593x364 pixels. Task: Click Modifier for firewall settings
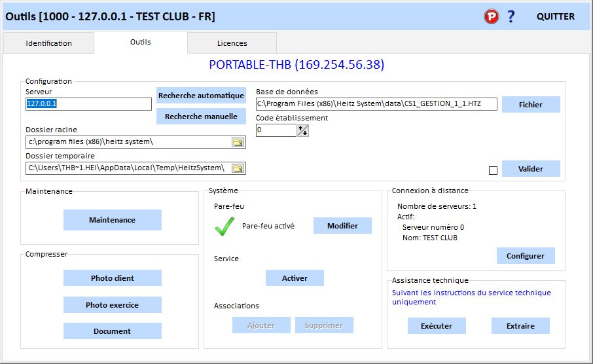342,226
